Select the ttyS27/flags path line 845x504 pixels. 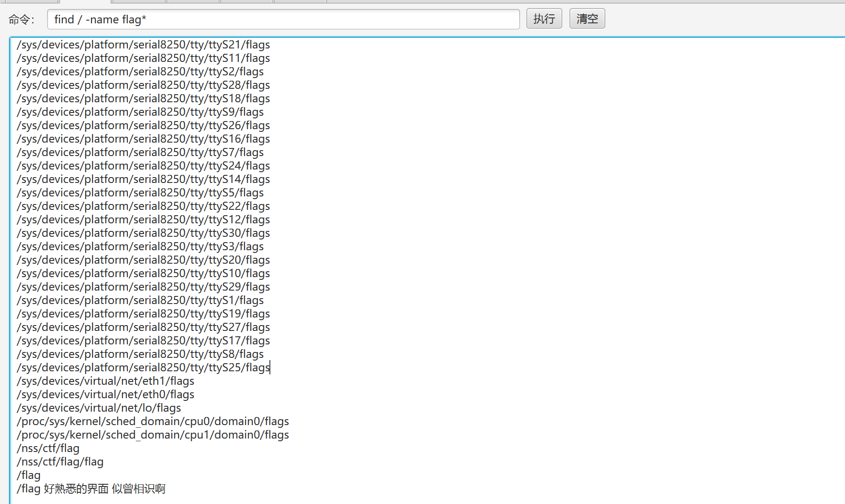point(143,327)
